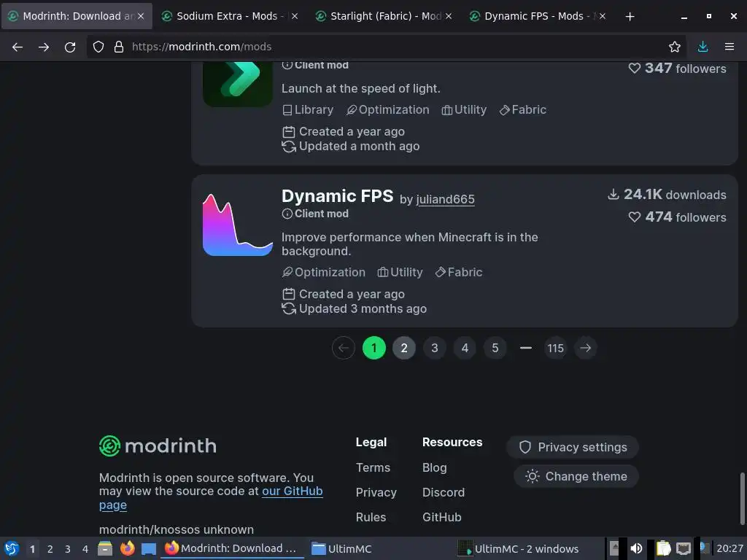The width and height of the screenshot is (747, 560).
Task: Open a new browser tab
Action: point(630,16)
